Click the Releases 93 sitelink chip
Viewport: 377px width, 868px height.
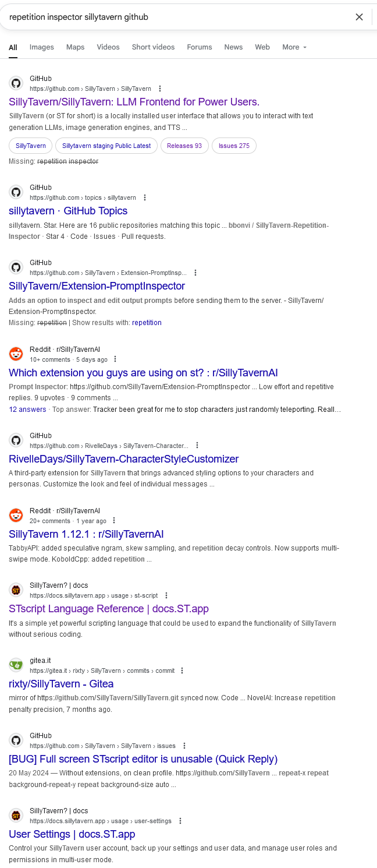184,146
